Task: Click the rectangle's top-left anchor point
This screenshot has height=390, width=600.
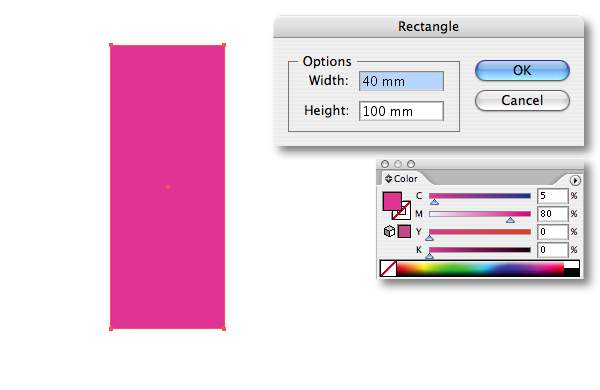Action: (111, 45)
